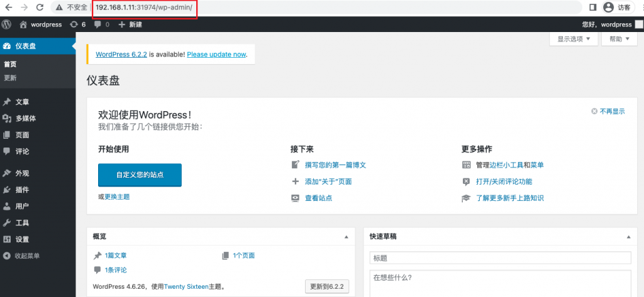Click the user avatar beside 您好, wordpress
The width and height of the screenshot is (644, 297).
639,24
